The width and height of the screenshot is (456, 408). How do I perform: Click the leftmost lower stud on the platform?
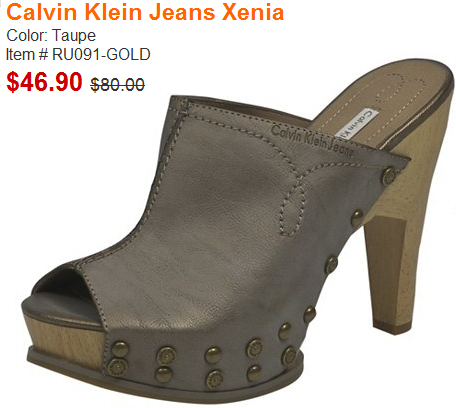coord(117,368)
